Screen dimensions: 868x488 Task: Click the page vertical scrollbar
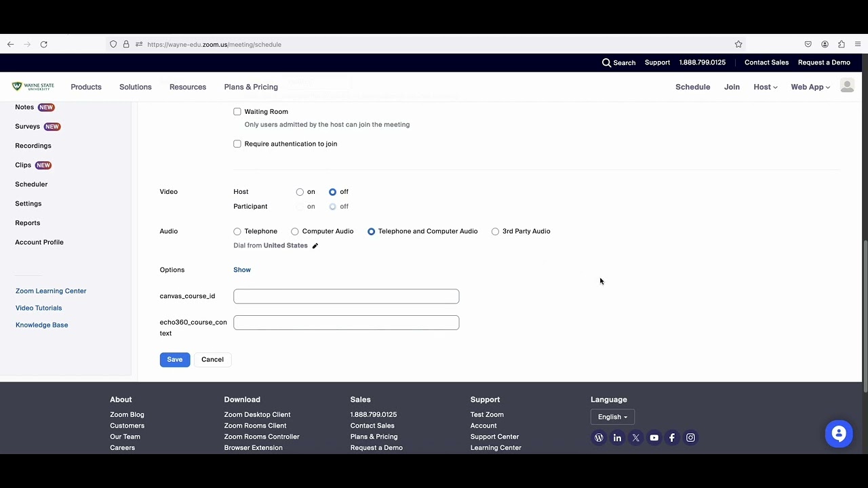865,316
